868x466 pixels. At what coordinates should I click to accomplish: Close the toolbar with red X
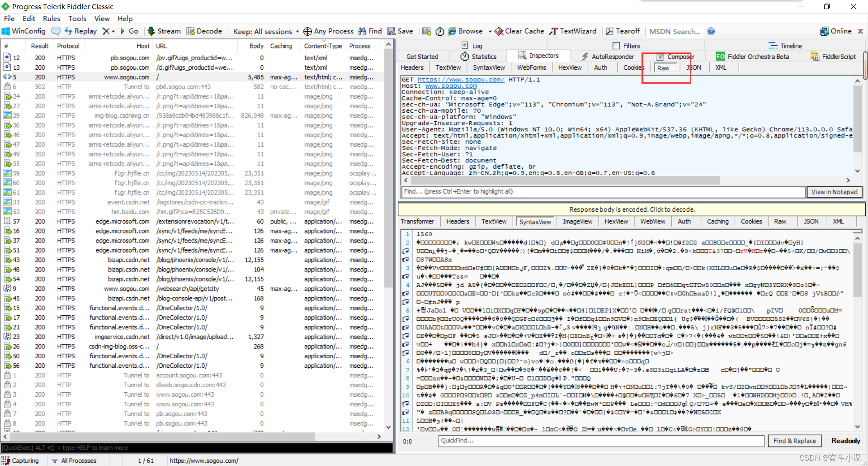[860, 31]
